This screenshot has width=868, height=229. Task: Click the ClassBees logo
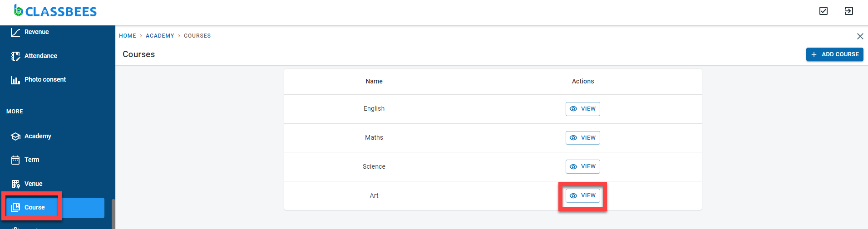[55, 11]
